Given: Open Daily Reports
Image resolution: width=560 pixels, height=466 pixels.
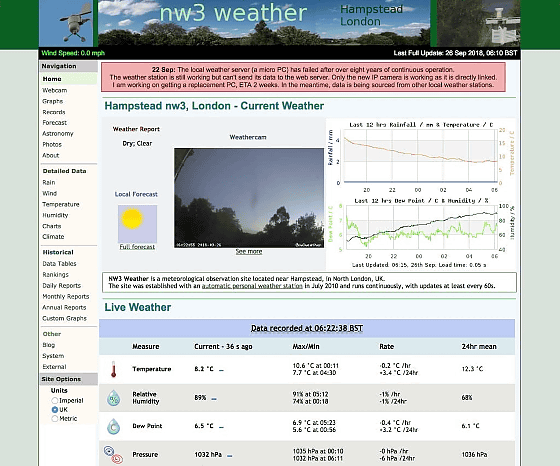Looking at the screenshot, I should click(x=61, y=286).
